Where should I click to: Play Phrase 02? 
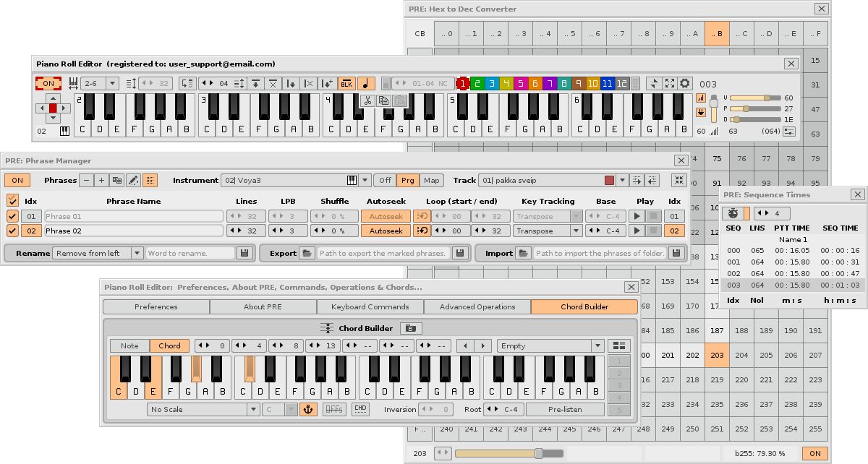click(x=637, y=231)
